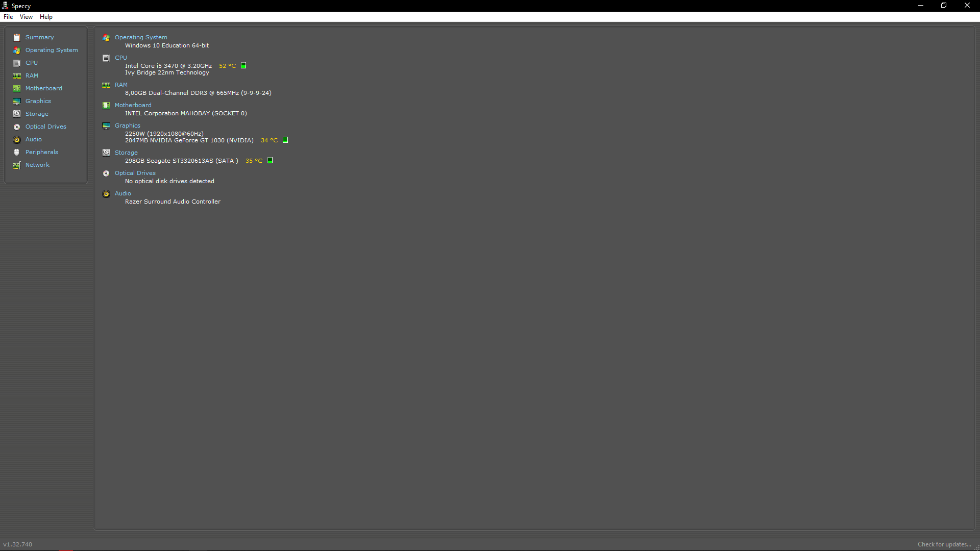
Task: Click the Graphics heading link in summary
Action: 127,126
